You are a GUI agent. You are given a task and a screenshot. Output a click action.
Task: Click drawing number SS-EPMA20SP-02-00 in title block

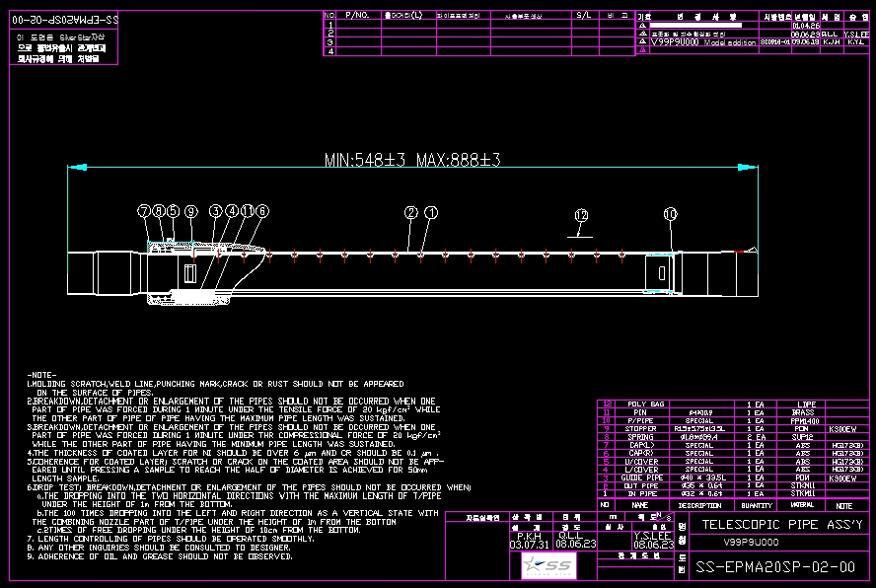[x=775, y=566]
